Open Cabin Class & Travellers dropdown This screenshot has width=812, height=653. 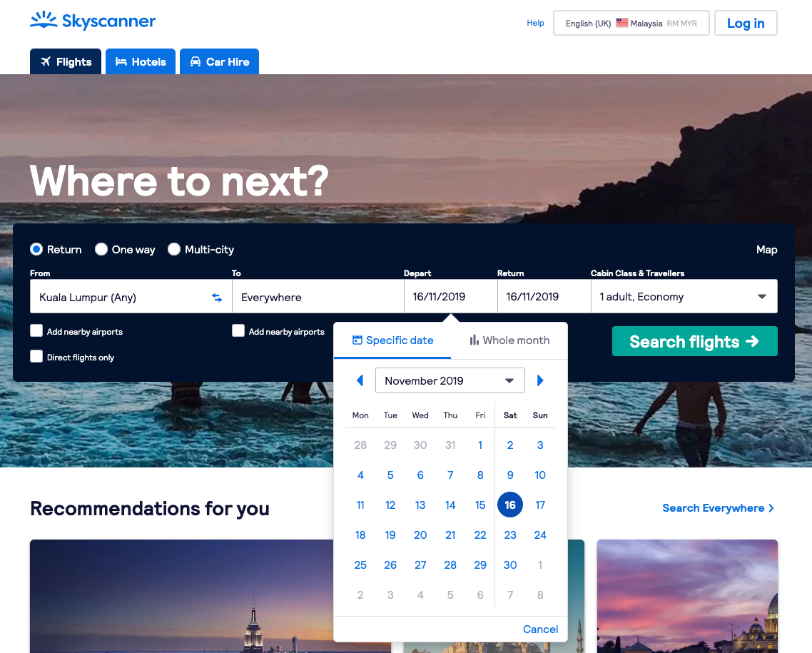[x=684, y=297]
